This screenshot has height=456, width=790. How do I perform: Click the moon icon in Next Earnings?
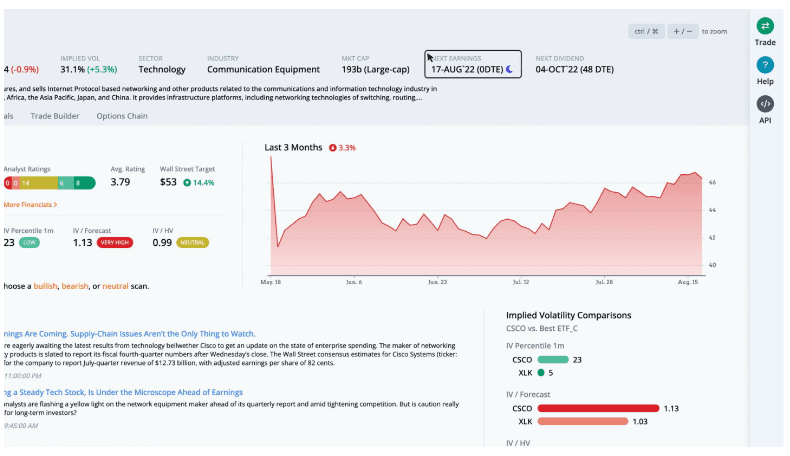509,69
